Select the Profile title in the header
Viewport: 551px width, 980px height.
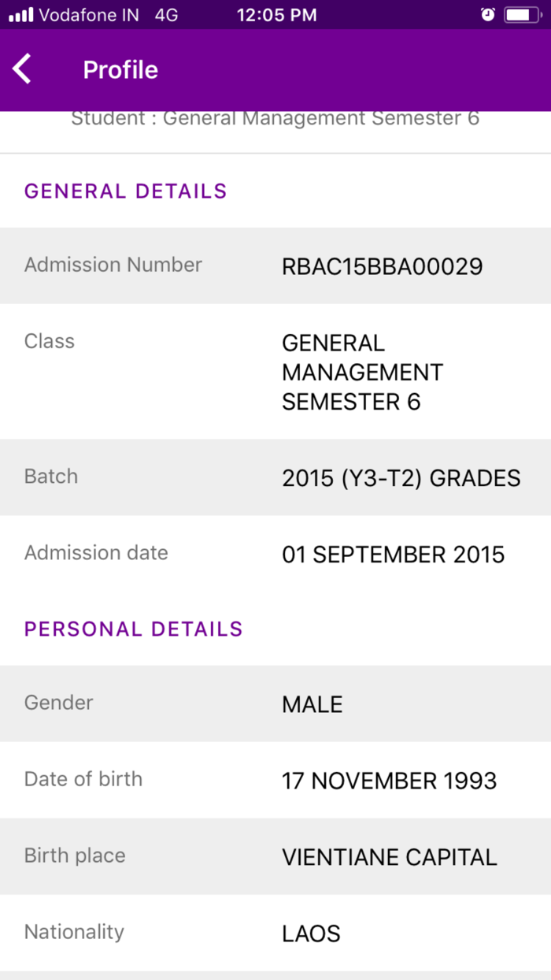click(x=120, y=70)
